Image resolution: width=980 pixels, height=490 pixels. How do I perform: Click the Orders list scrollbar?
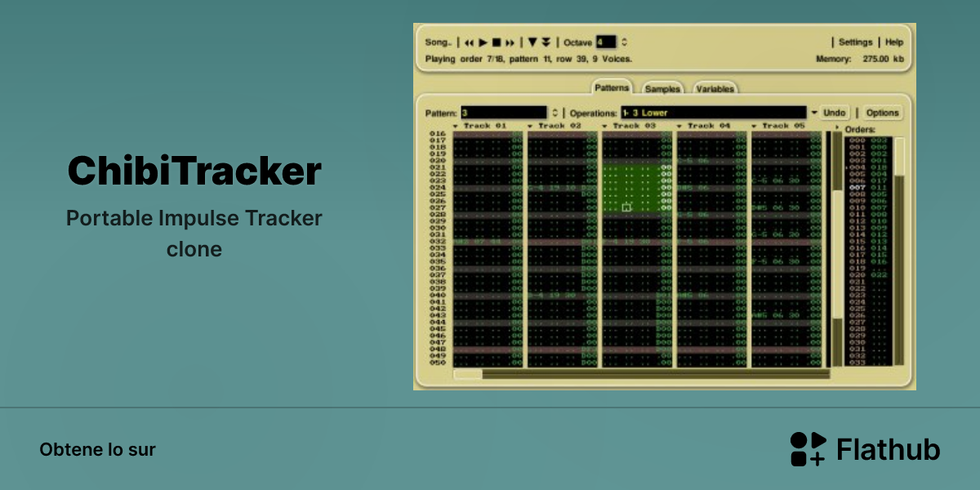pos(899,251)
